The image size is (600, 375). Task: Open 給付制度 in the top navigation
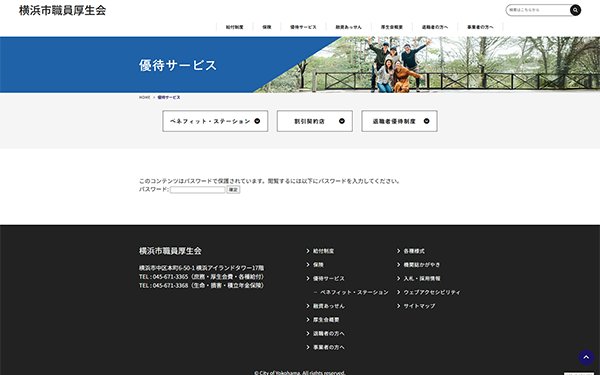(x=234, y=27)
